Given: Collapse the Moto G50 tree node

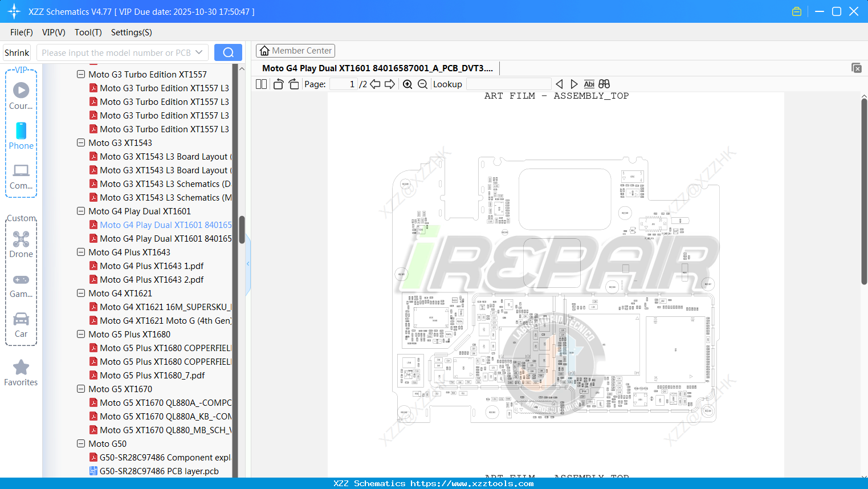Looking at the screenshot, I should pyautogui.click(x=80, y=443).
